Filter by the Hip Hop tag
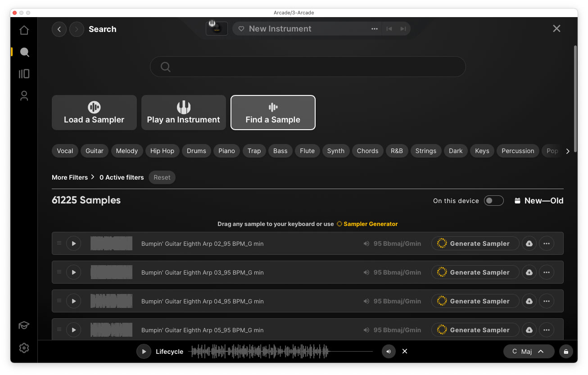 162,151
